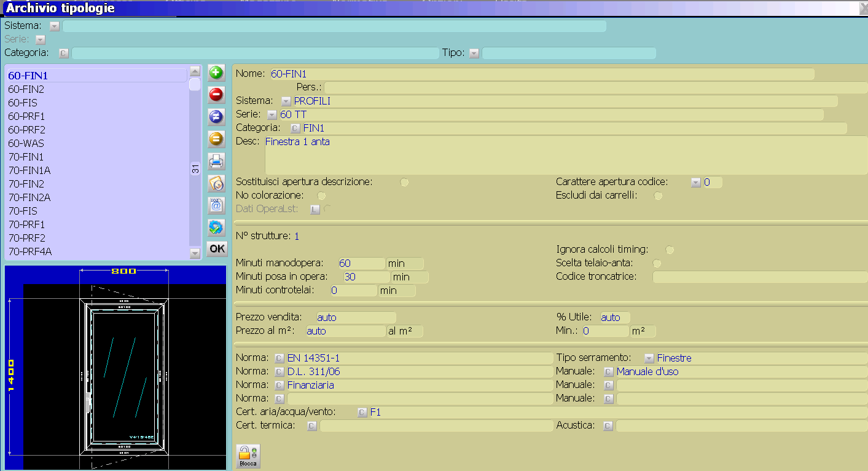Click the Prezzo vendita field
This screenshot has width=868, height=471.
pyautogui.click(x=356, y=318)
